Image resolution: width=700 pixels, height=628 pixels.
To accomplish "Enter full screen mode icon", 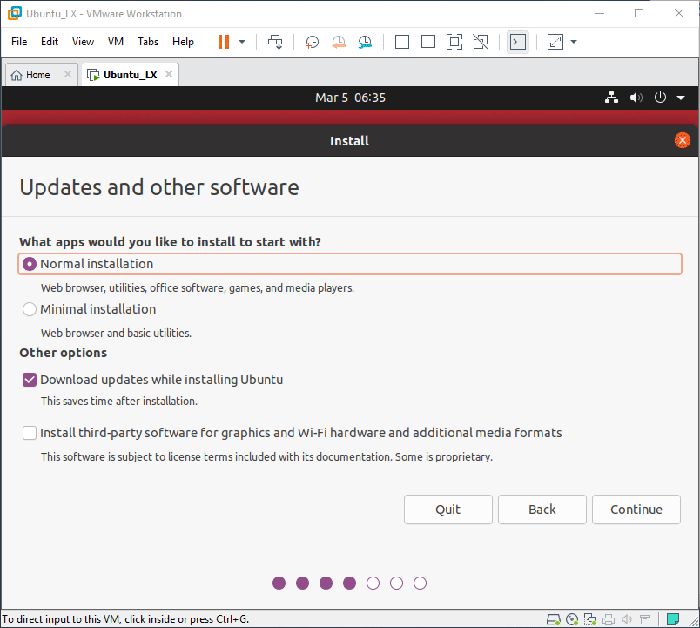I will (454, 42).
